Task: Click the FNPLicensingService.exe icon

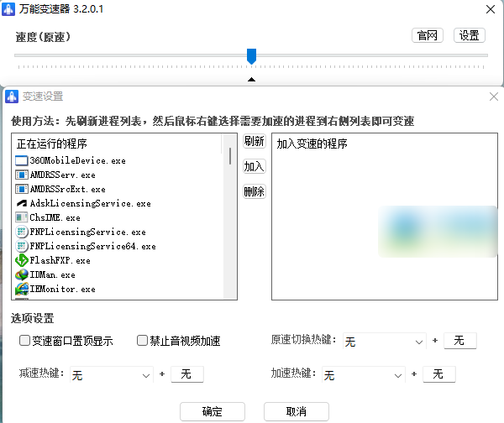Action: coord(22,232)
